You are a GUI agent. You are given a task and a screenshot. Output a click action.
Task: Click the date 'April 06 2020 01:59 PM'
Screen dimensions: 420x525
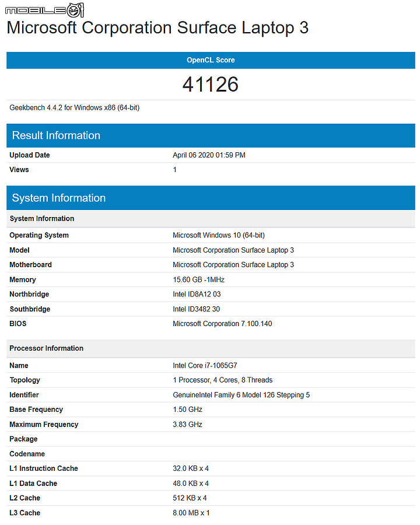(209, 155)
